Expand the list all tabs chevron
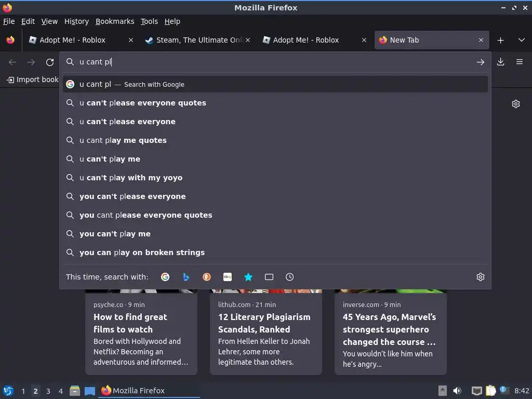This screenshot has width=532, height=399. pos(522,40)
